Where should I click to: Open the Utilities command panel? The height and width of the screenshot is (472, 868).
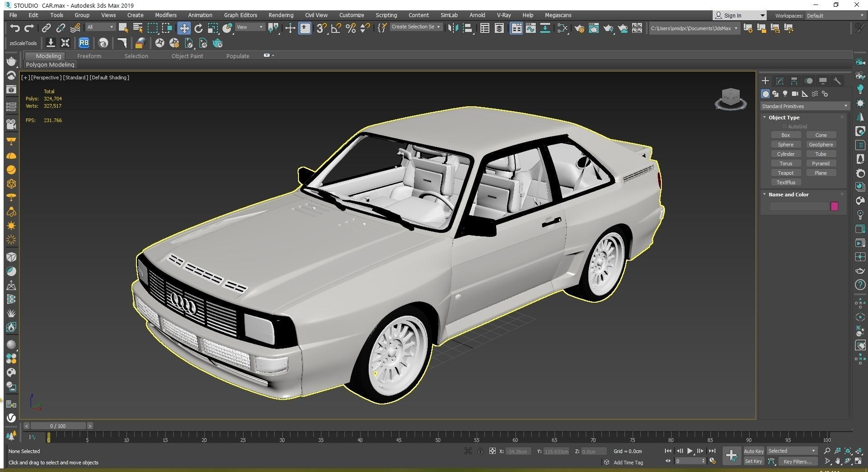[x=837, y=81]
